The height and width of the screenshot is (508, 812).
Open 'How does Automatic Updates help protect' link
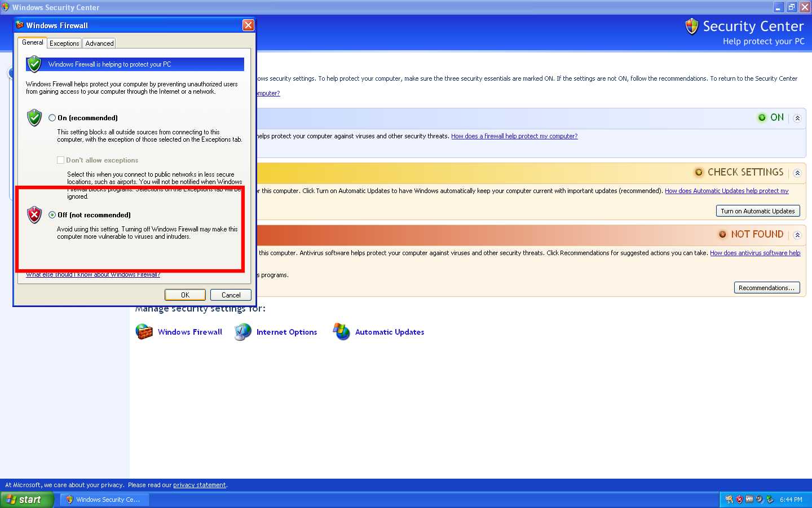coord(727,191)
